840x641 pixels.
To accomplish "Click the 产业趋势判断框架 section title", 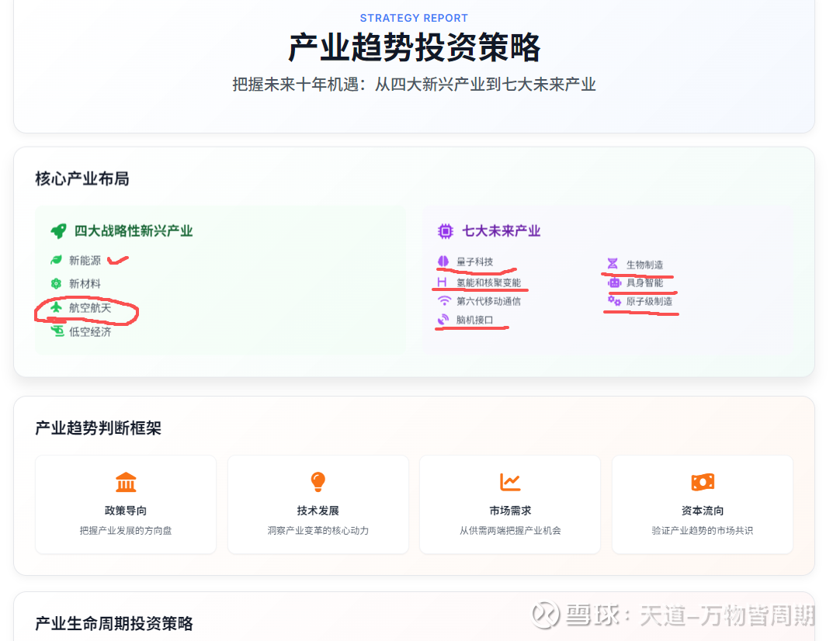I will click(98, 428).
